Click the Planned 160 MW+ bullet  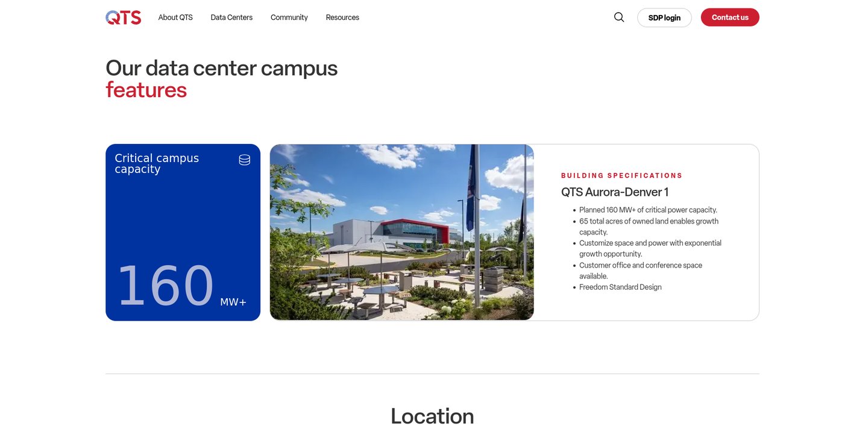648,210
